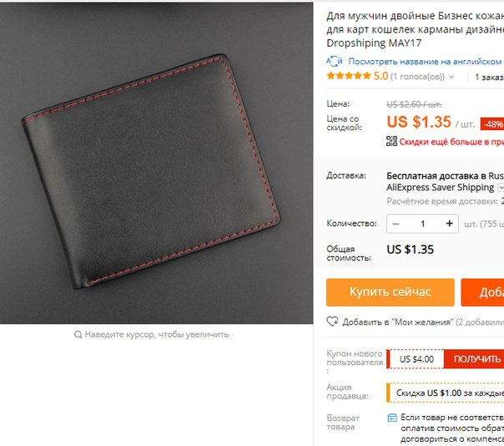The width and height of the screenshot is (504, 446).
Task: Click Добавить в "Мои желания" link
Action: (397, 322)
